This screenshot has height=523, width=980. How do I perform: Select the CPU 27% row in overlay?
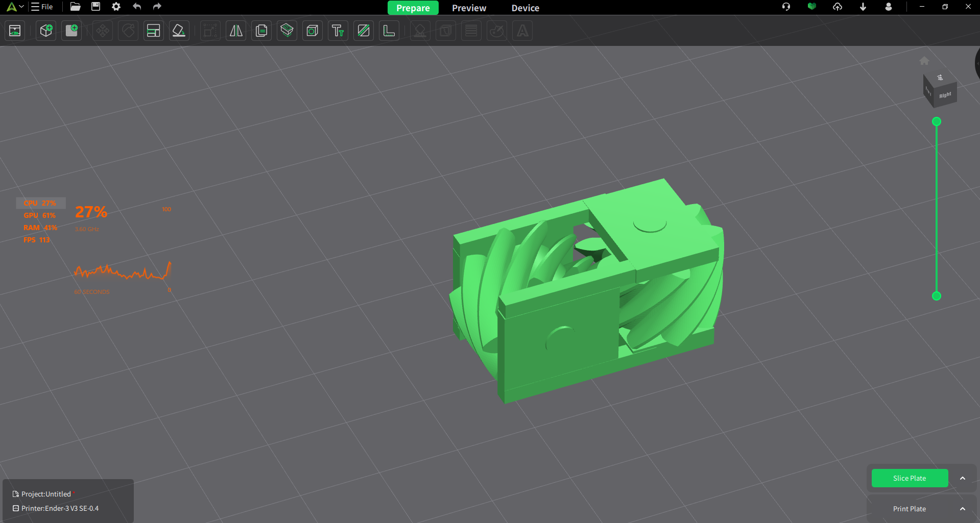40,203
